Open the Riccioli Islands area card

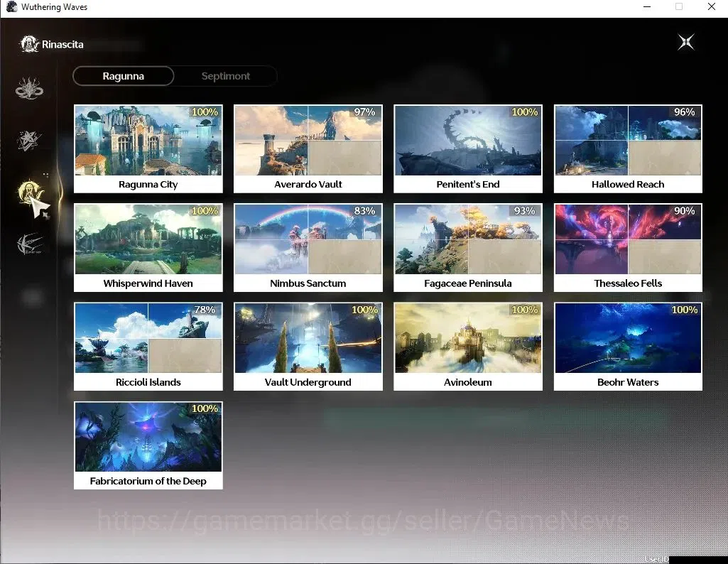(x=148, y=347)
